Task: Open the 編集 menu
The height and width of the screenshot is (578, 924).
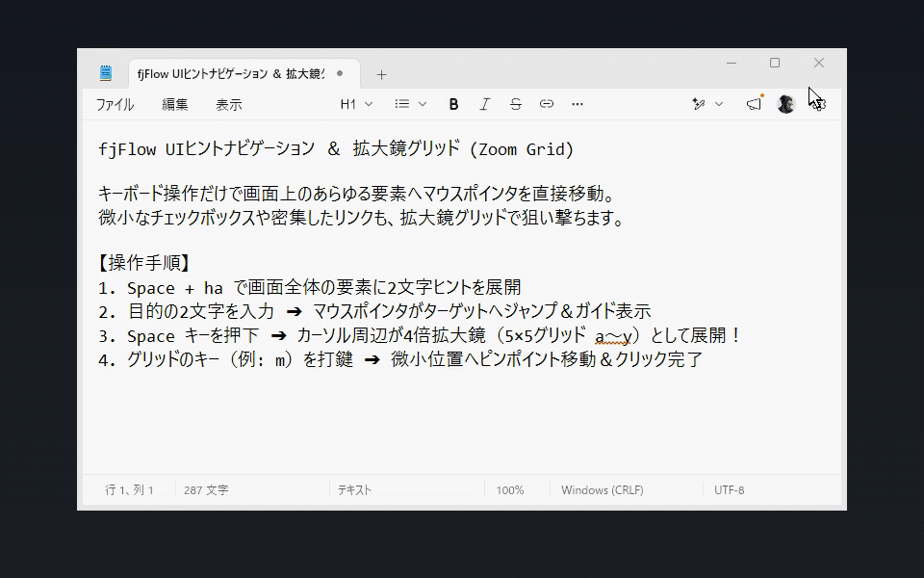Action: coord(175,105)
